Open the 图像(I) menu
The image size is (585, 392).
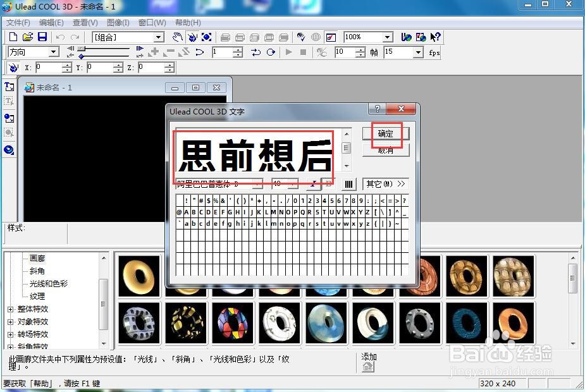118,23
